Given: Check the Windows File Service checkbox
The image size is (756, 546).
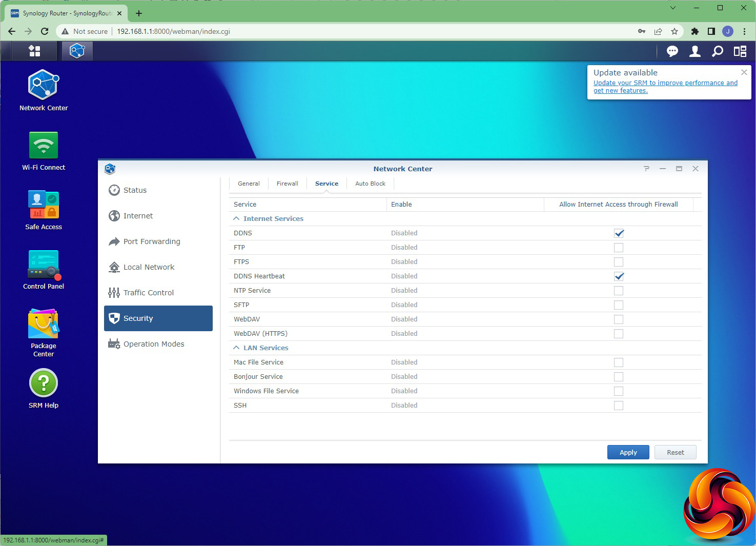Looking at the screenshot, I should [619, 391].
